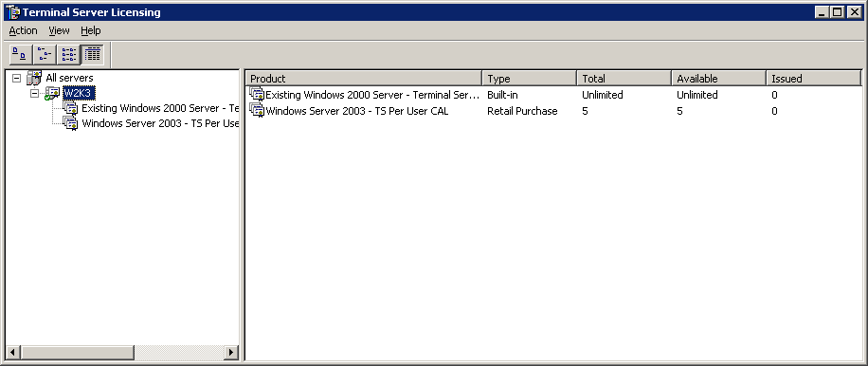Viewport: 868px width, 366px height.
Task: Collapse the W2K3 server node
Action: point(34,94)
